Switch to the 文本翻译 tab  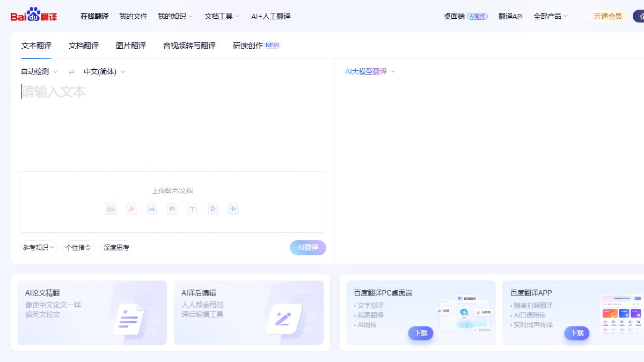[36, 46]
